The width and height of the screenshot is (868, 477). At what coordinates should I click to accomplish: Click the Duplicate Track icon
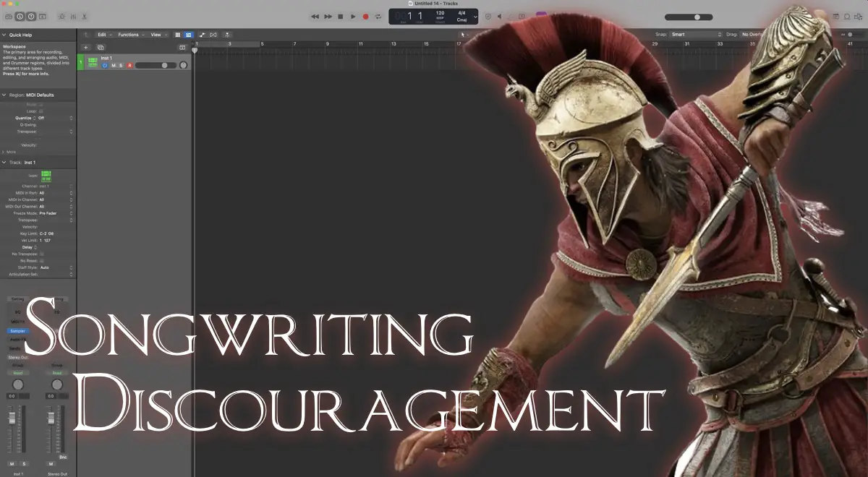[x=101, y=47]
